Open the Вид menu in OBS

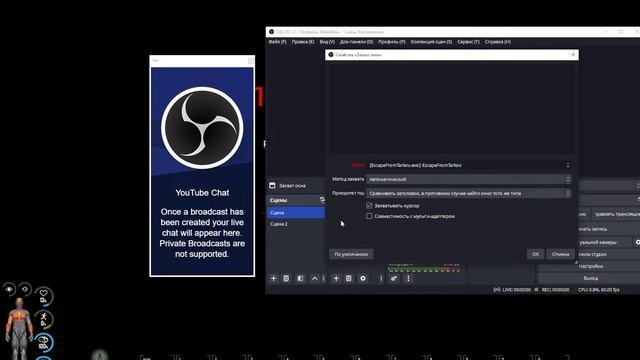327,42
